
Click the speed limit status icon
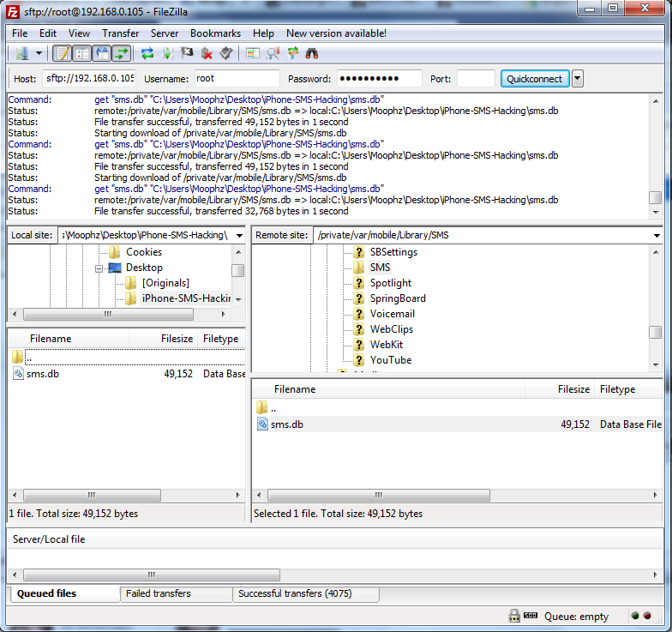pyautogui.click(x=530, y=616)
